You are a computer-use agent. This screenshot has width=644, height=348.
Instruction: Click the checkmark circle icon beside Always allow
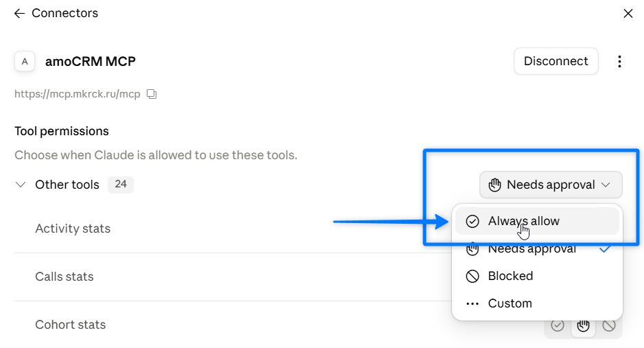point(473,222)
